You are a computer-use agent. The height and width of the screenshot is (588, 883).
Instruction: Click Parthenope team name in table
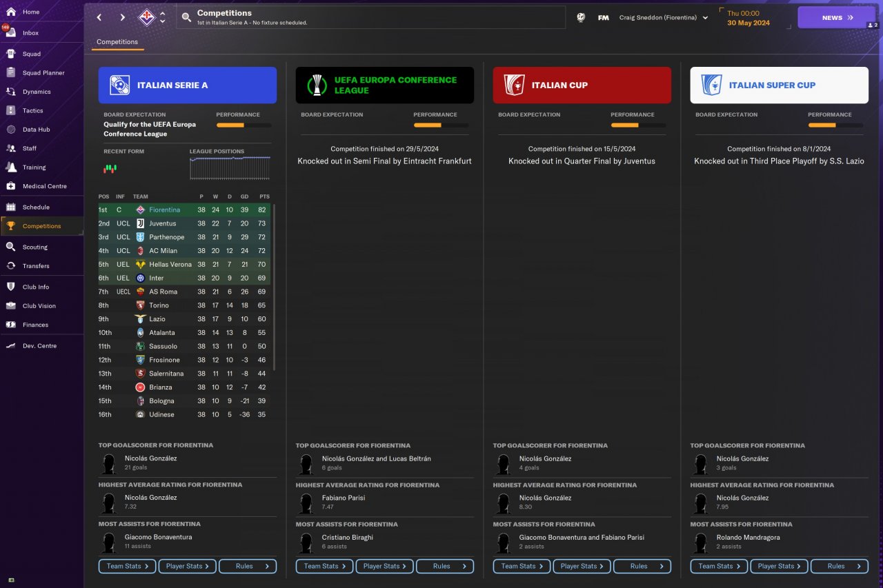(167, 237)
